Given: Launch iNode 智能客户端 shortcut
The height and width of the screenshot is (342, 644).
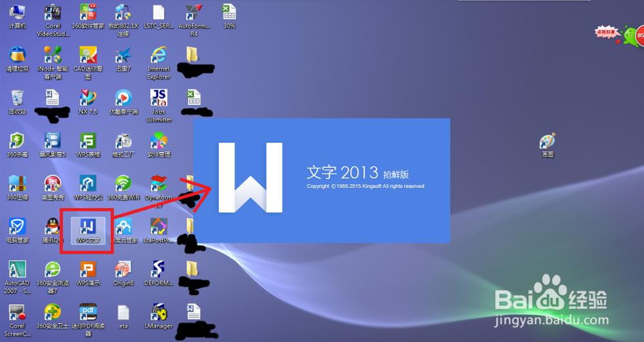Looking at the screenshot, I should [53, 63].
